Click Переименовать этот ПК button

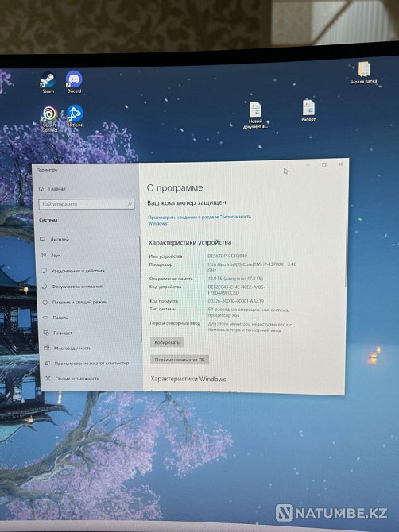tap(180, 360)
